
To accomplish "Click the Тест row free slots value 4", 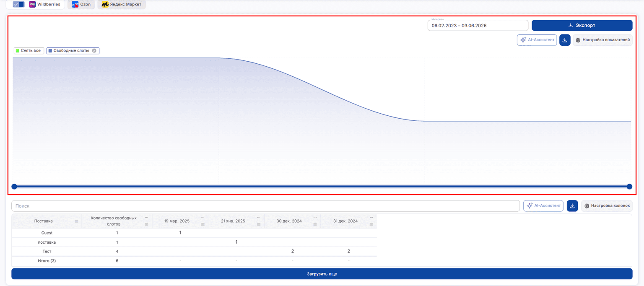I will (117, 252).
